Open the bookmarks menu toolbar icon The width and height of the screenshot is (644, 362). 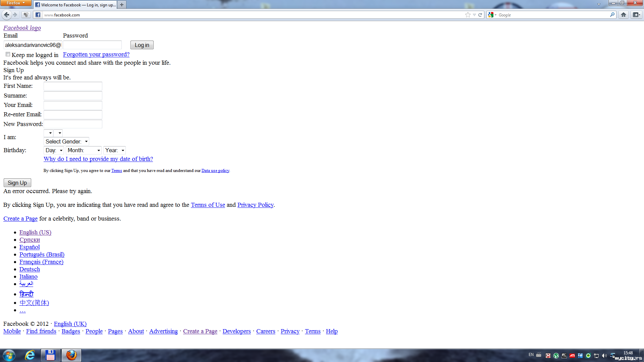[636, 15]
